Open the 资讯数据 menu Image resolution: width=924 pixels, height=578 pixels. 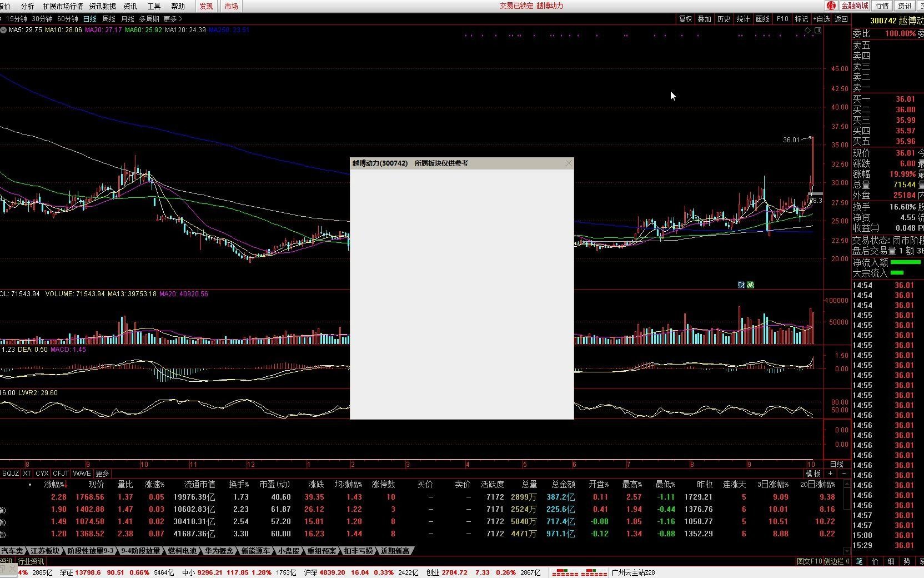point(103,6)
